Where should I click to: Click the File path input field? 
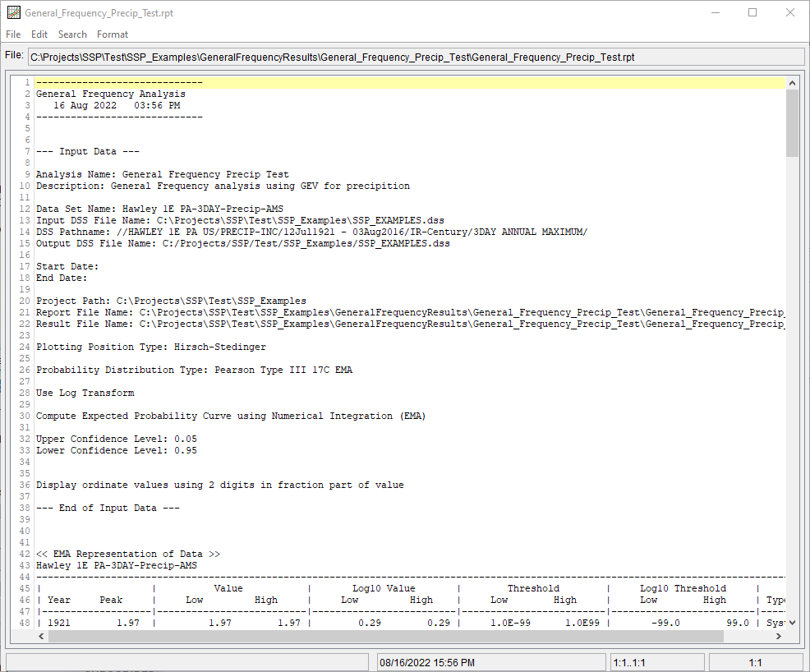416,57
